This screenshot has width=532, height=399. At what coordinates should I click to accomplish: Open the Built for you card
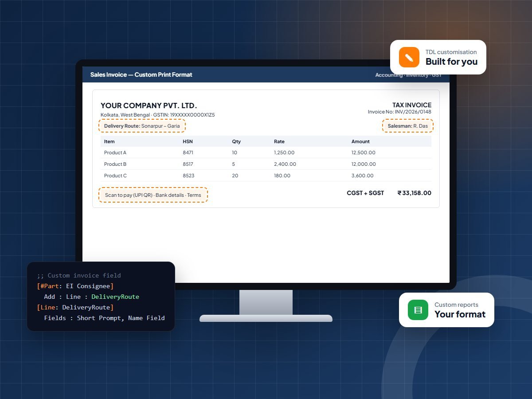[438, 57]
